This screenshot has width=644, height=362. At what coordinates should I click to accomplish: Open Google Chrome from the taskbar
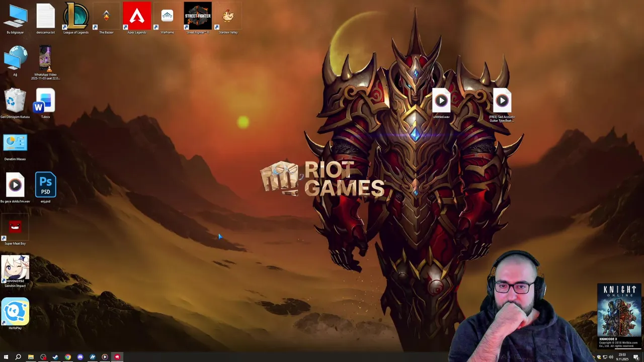[68, 357]
